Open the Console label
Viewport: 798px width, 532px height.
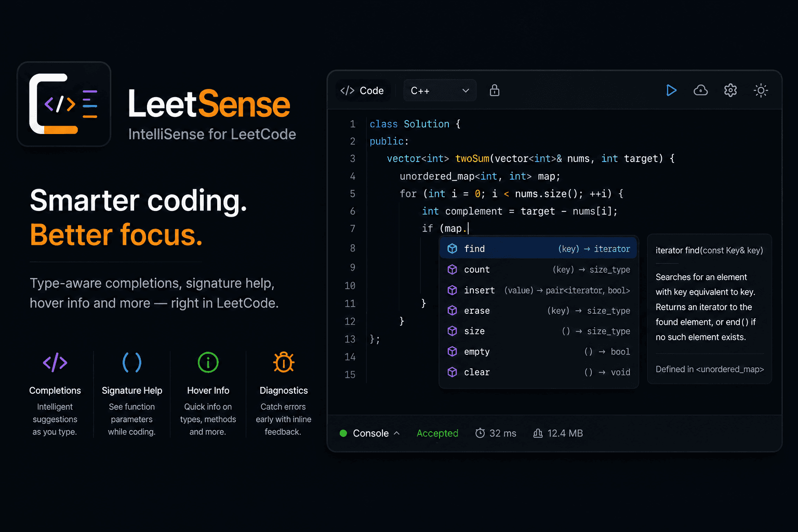370,433
